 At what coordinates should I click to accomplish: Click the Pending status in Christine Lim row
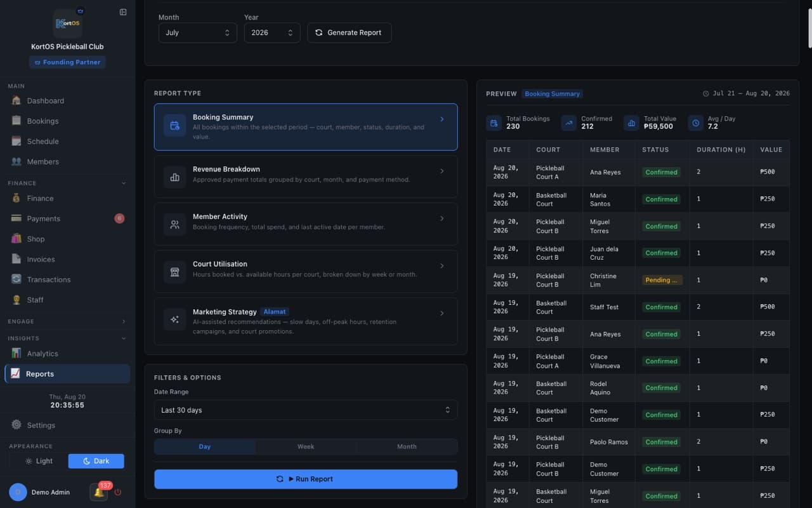[662, 280]
